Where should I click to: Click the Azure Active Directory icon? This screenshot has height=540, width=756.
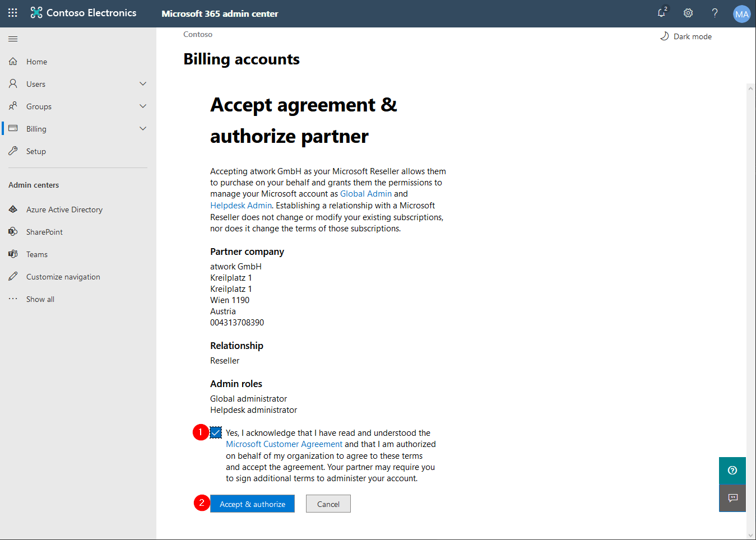13,209
